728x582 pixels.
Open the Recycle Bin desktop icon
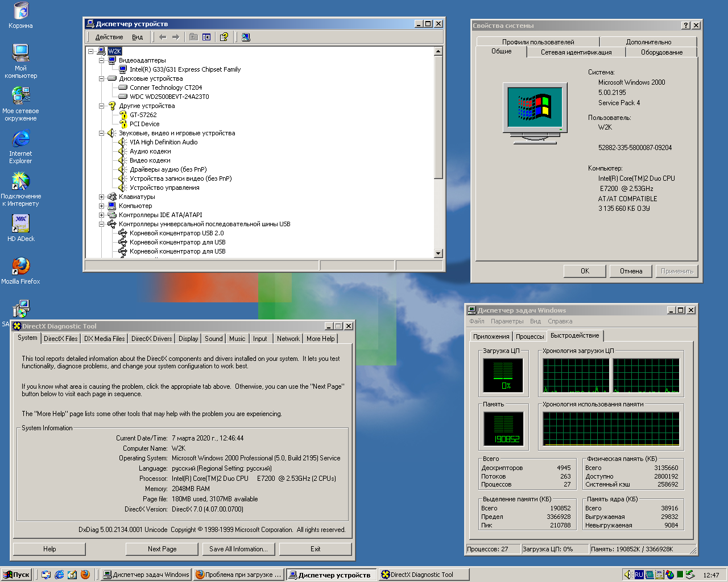[20, 15]
